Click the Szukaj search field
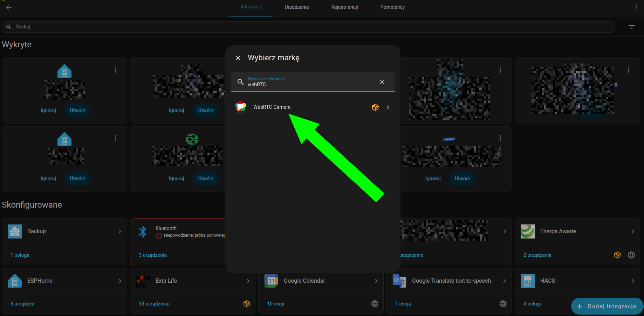644x316 pixels. 308,27
